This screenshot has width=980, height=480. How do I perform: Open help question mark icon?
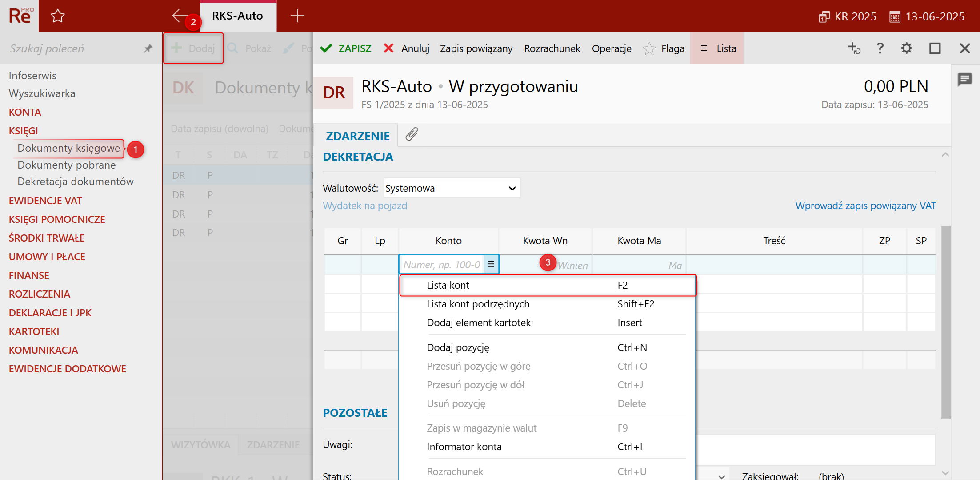point(880,48)
